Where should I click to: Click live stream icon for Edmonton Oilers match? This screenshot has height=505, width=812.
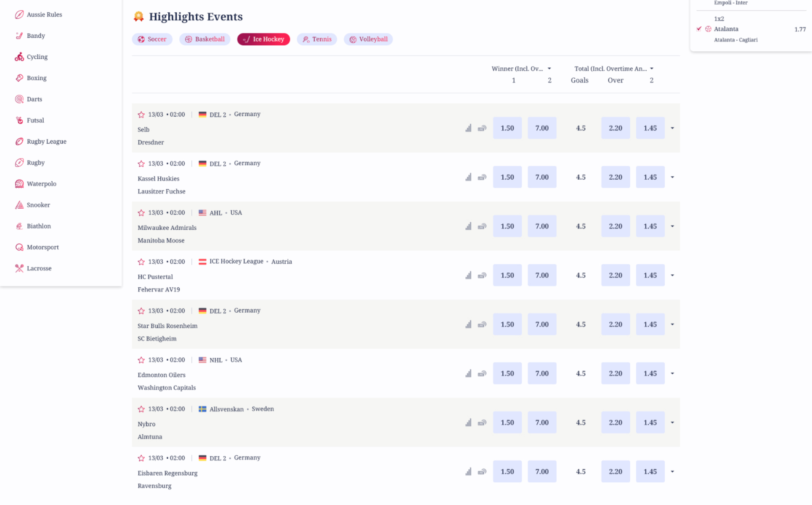[482, 374]
